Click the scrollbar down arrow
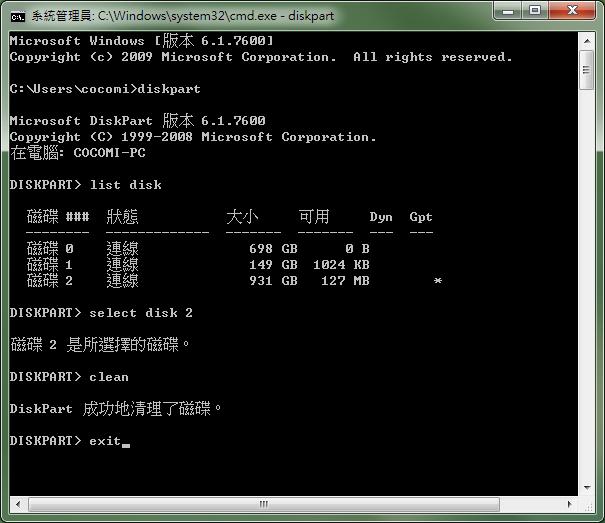Viewport: 605px width, 523px height. pyautogui.click(x=587, y=506)
